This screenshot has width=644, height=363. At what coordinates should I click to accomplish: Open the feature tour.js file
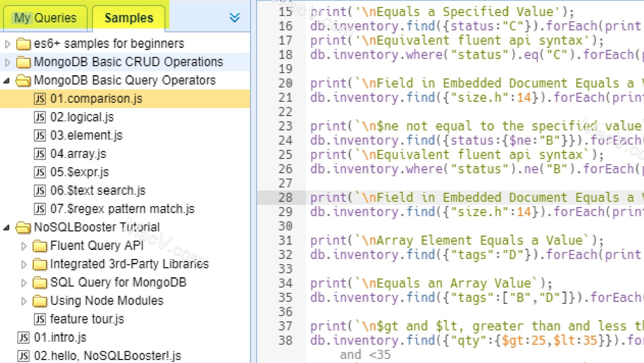(87, 319)
